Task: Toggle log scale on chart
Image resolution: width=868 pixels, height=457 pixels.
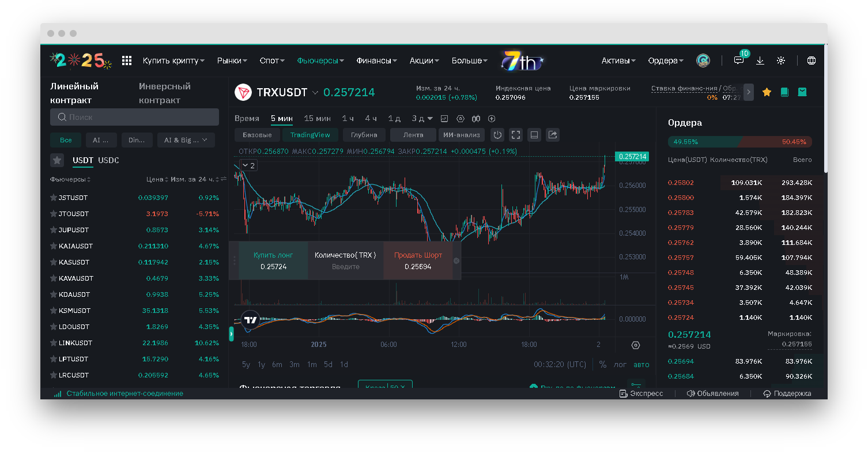Action: tap(620, 364)
